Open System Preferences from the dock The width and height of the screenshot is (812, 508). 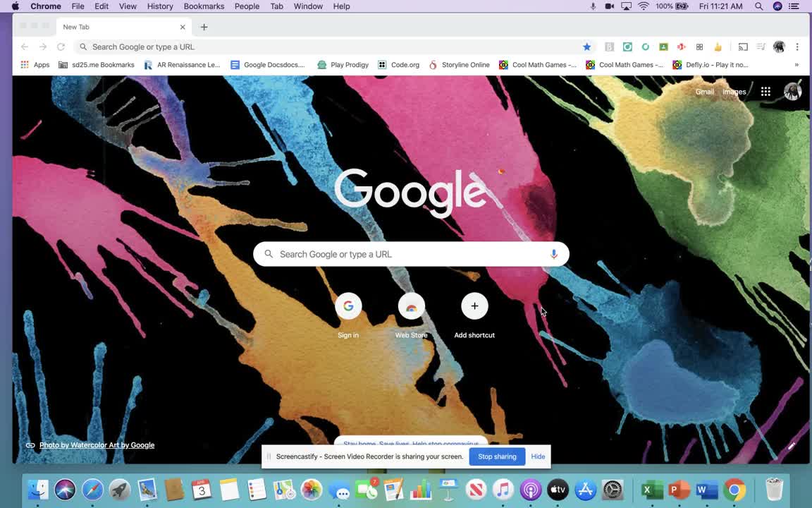click(613, 490)
